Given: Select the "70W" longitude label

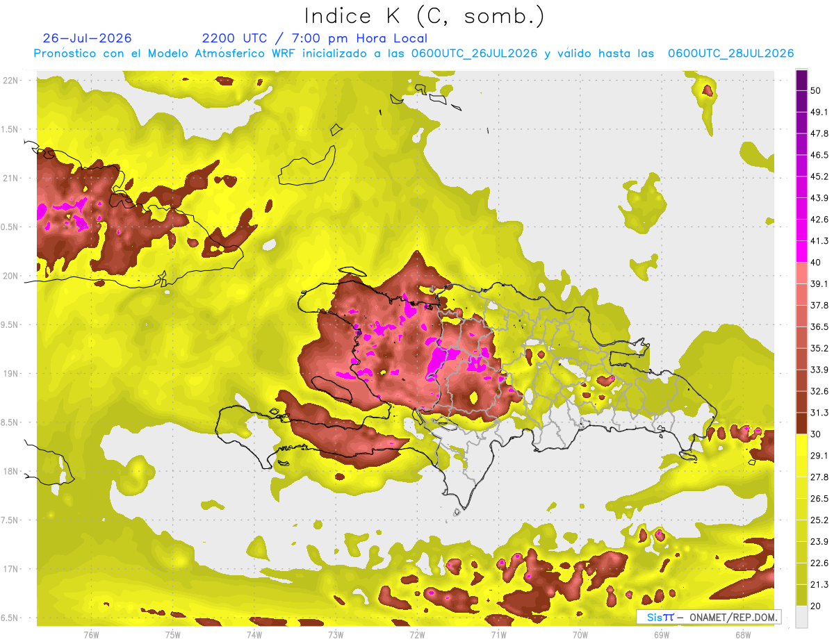Looking at the screenshot, I should pyautogui.click(x=580, y=635).
